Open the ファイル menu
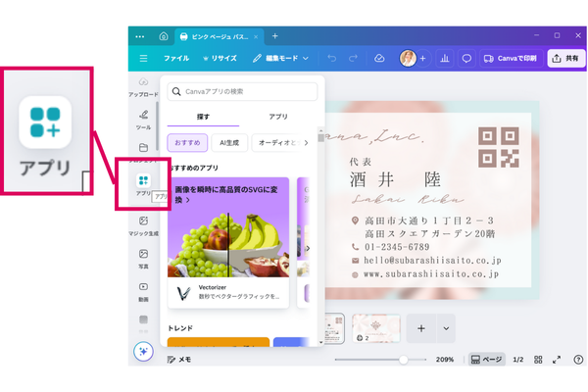This screenshot has width=588, height=392. [x=176, y=59]
